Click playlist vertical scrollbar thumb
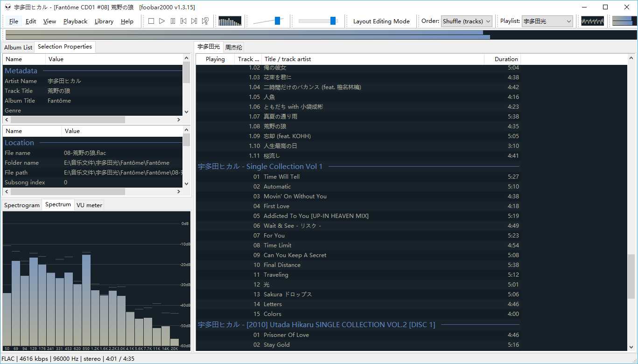 click(x=631, y=276)
